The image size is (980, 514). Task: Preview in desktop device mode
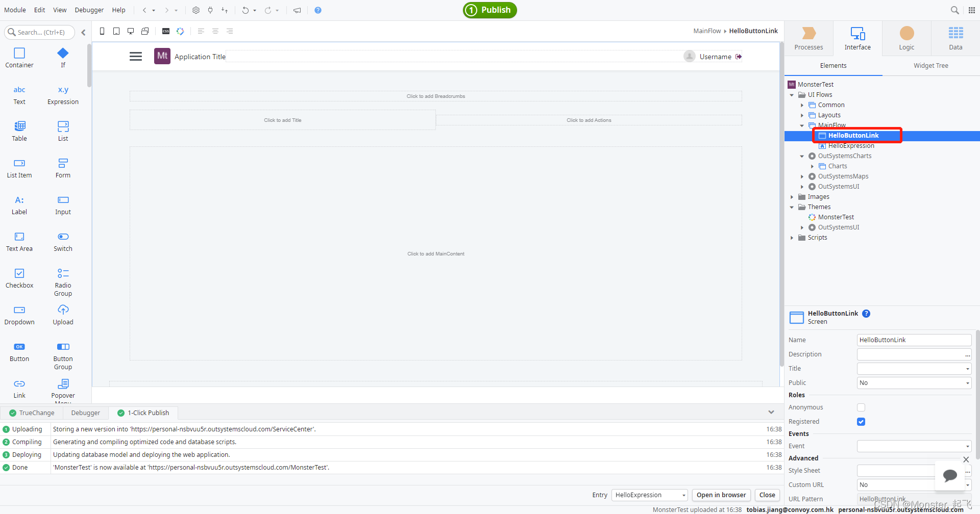[131, 31]
